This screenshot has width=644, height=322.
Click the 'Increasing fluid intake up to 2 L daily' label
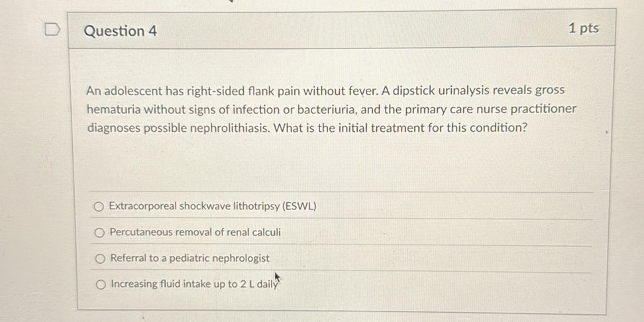194,284
